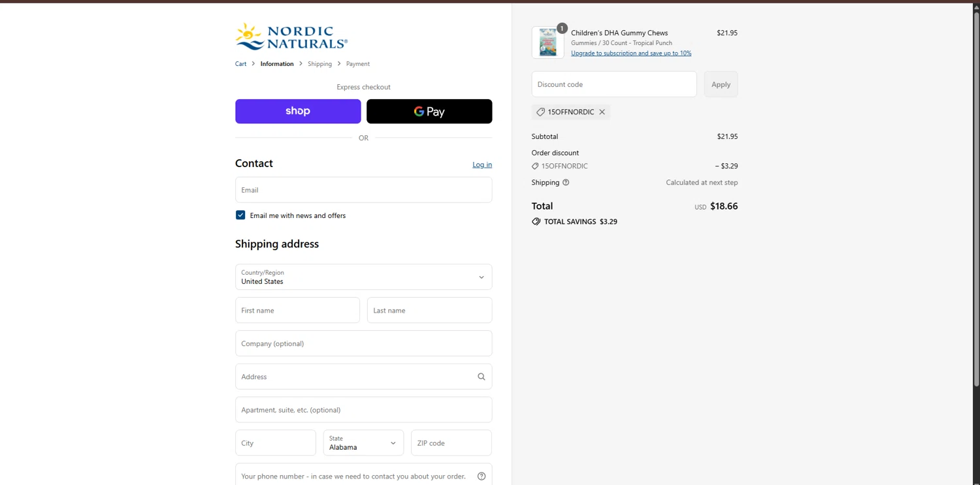Viewport: 980px width, 485px height.
Task: Focus the City field
Action: pyautogui.click(x=275, y=443)
